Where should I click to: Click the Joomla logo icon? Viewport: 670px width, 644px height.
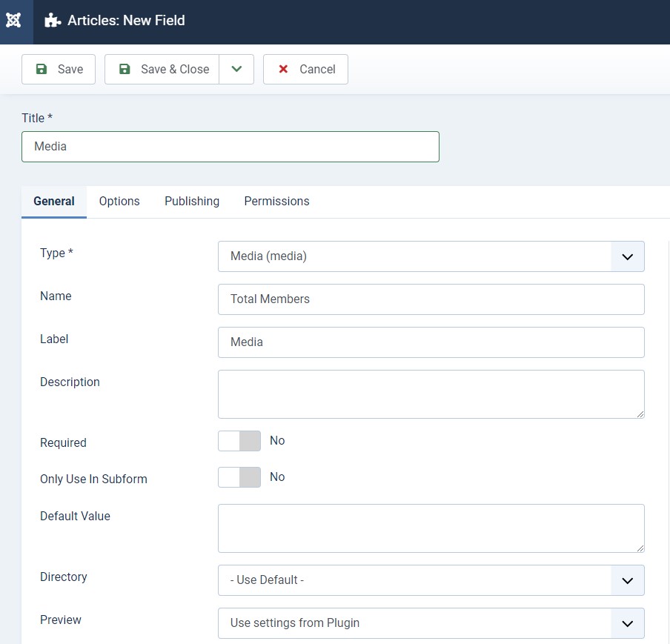[13, 20]
